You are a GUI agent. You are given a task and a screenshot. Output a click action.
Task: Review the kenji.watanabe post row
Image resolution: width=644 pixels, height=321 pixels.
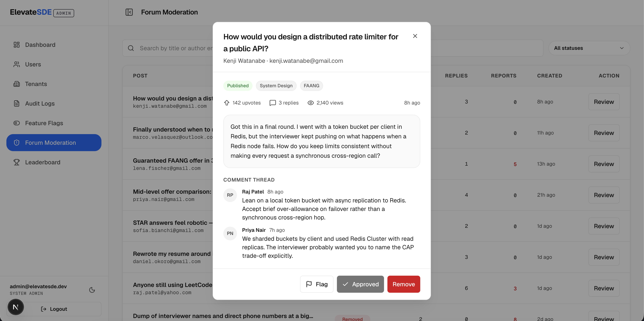point(604,102)
